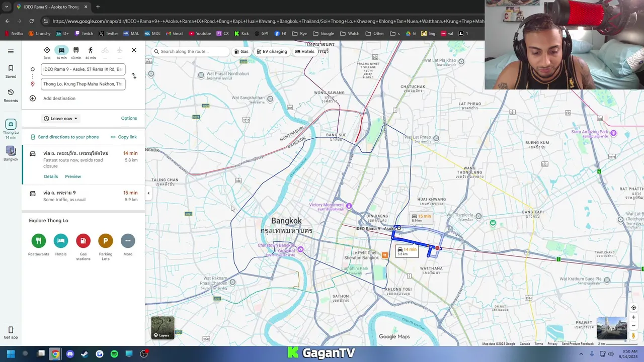Viewport: 644px width, 362px height.
Task: Open the Leave now dropdown
Action: coord(61,119)
